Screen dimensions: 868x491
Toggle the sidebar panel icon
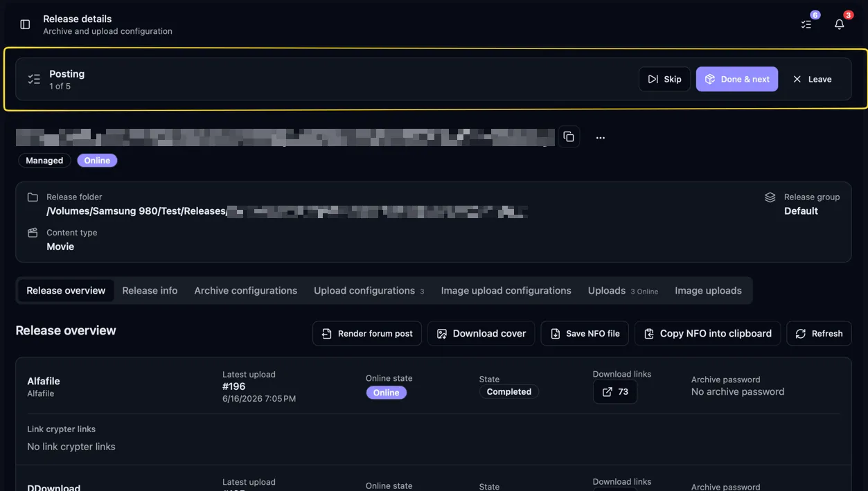25,24
